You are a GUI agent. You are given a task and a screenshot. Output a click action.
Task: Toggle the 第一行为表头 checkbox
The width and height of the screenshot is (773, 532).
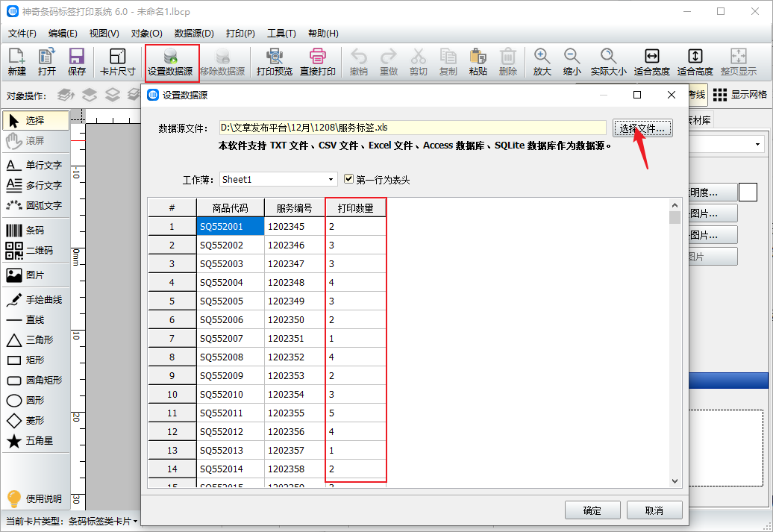[x=348, y=180]
